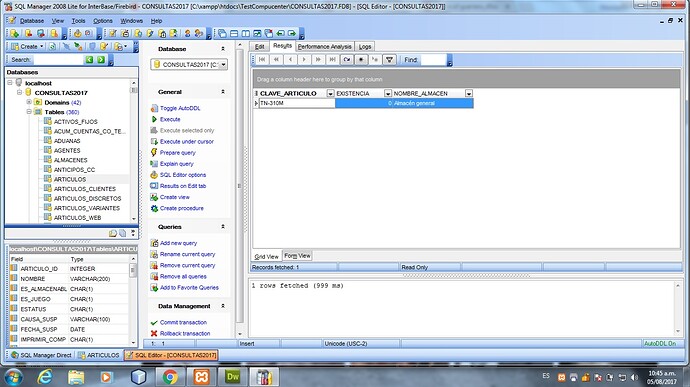The width and height of the screenshot is (690, 387).
Task: Go to first record navigation icon
Action: pos(262,59)
